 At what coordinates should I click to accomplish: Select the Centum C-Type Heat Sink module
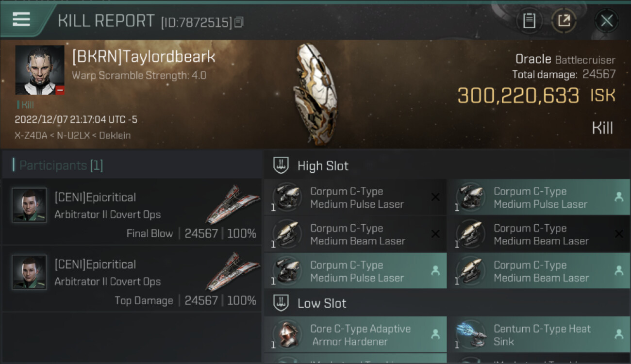[x=539, y=335]
